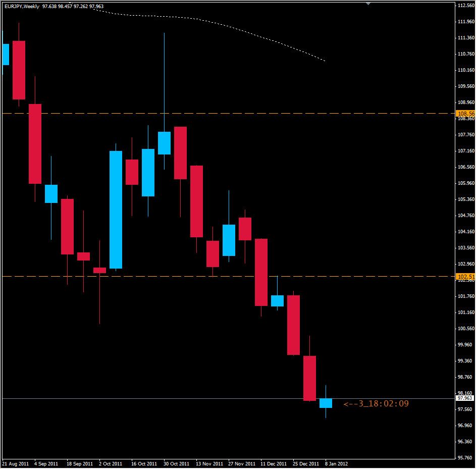Select the last blue candle of the chart
Viewport: 476px width, 469px height.
(326, 403)
